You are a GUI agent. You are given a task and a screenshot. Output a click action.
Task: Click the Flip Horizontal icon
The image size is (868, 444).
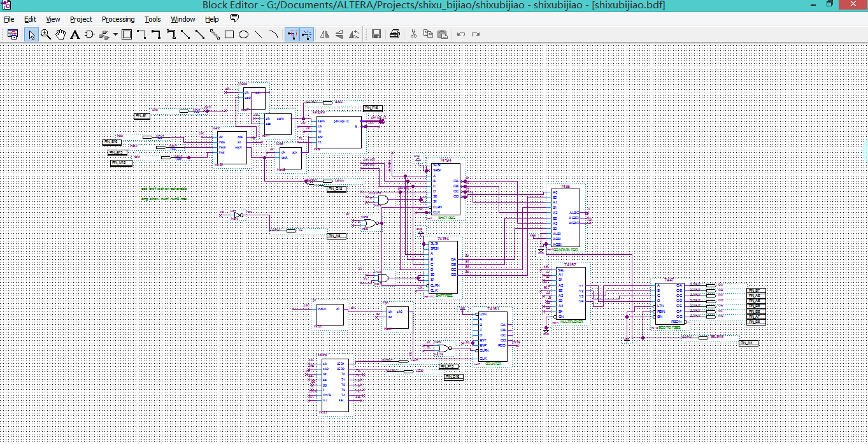[x=325, y=34]
